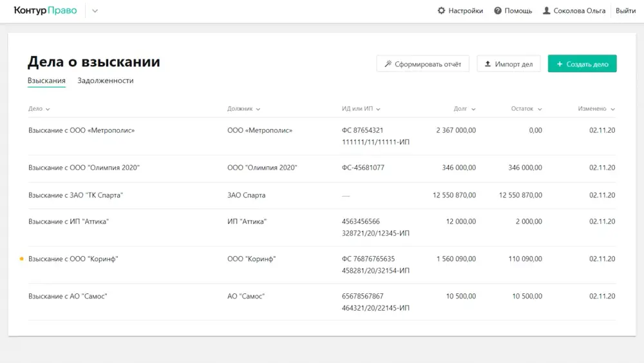The height and width of the screenshot is (363, 644).
Task: Select the Взыскания tab
Action: click(46, 81)
